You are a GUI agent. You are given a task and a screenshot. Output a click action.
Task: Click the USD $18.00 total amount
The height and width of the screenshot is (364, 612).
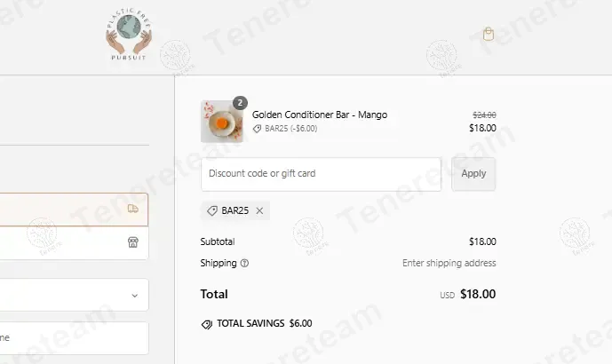pyautogui.click(x=477, y=294)
